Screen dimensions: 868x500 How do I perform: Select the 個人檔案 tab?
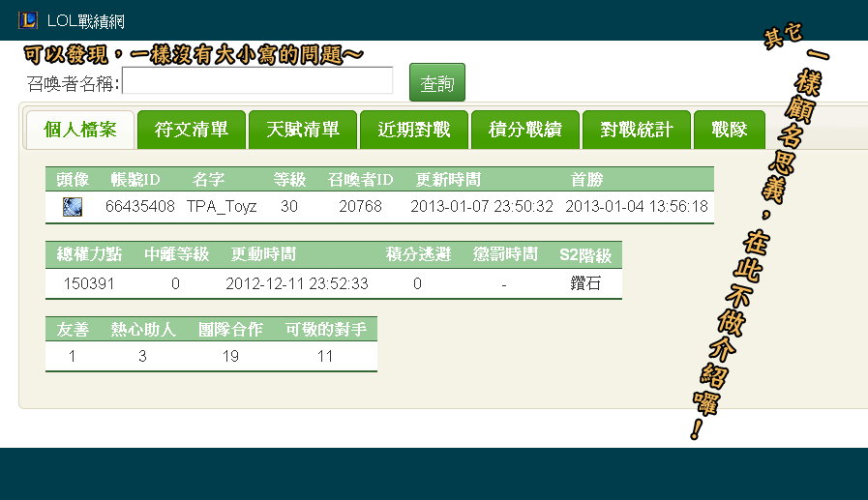[x=80, y=130]
